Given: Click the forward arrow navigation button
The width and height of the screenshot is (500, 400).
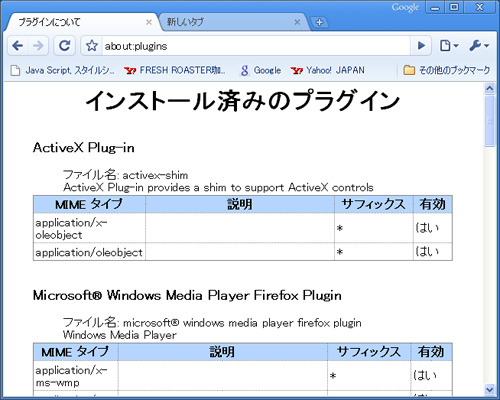Looking at the screenshot, I should [x=38, y=46].
